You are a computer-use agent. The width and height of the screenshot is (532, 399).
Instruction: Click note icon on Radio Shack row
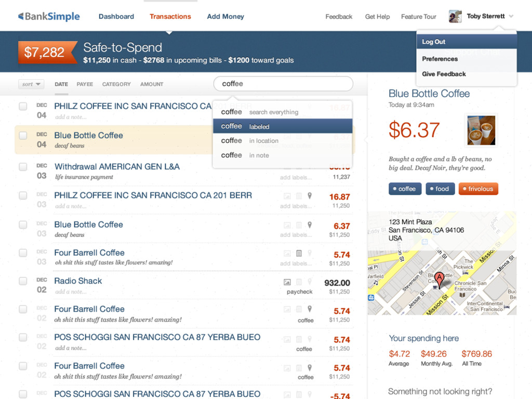click(299, 282)
